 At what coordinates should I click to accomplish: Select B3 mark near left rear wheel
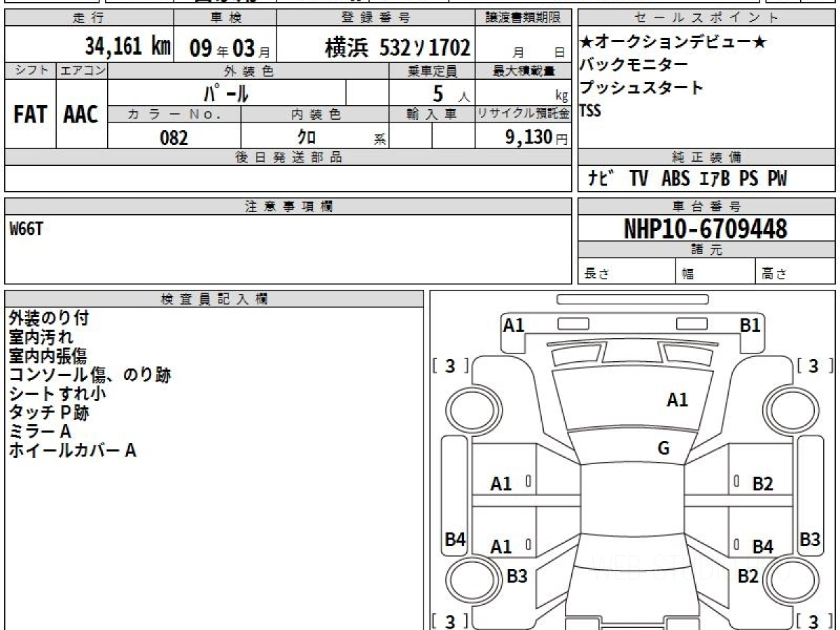coord(517,576)
